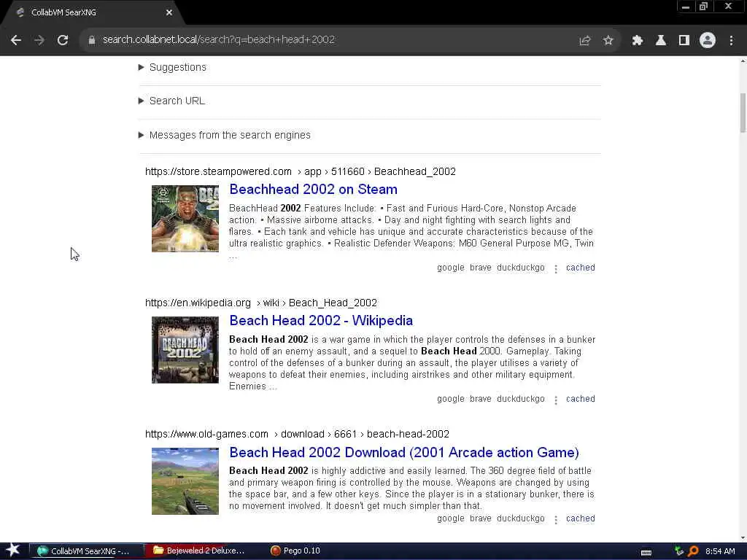Screen dimensions: 747x560
Task: Switch to CollabVM SearXNG taskbar item
Action: 87,551
